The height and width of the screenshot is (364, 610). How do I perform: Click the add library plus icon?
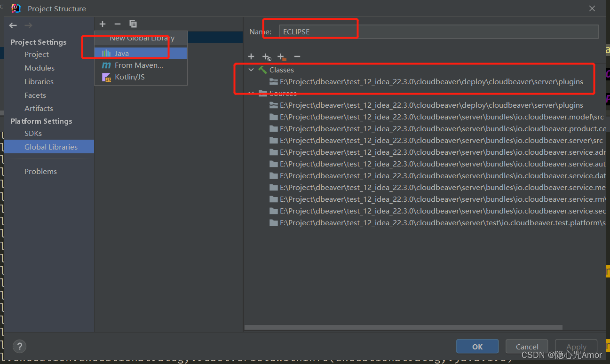(x=103, y=24)
